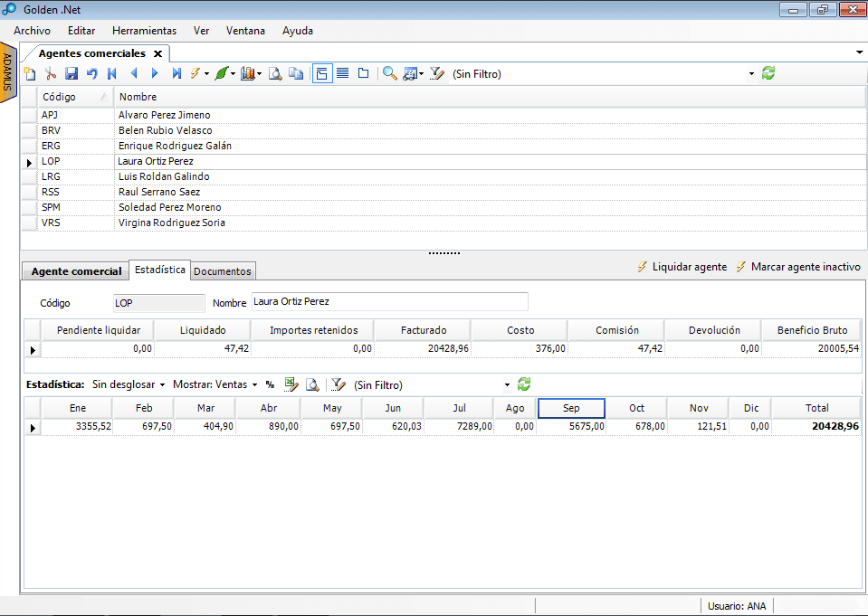Viewport: 868px width, 616px height.
Task: Switch to the Documentos tab
Action: [223, 270]
